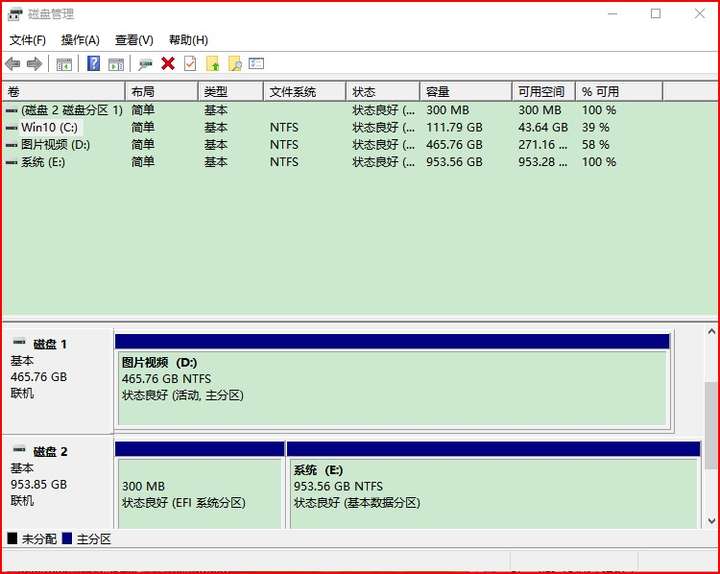Click the disk pane scrollbar up arrow
This screenshot has width=720, height=574.
[711, 331]
